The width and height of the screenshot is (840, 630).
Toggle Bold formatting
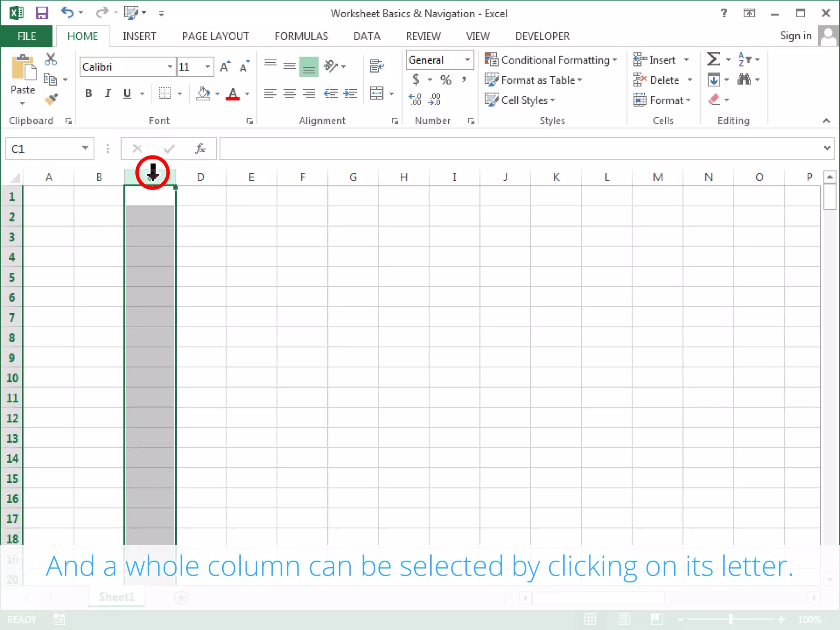(x=88, y=93)
